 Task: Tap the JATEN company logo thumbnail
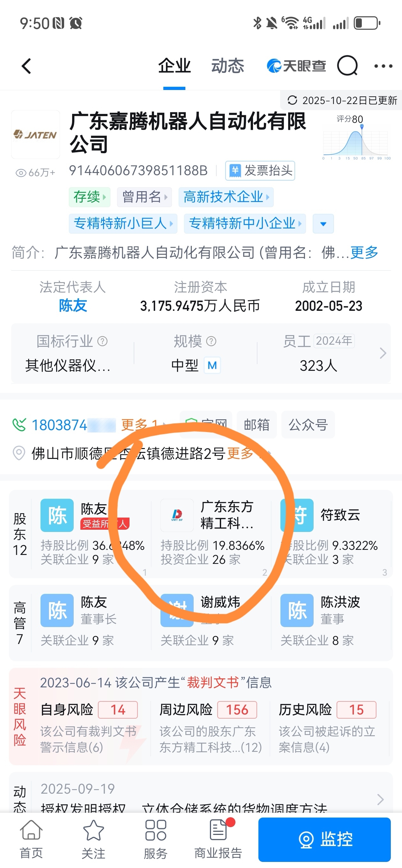point(35,135)
